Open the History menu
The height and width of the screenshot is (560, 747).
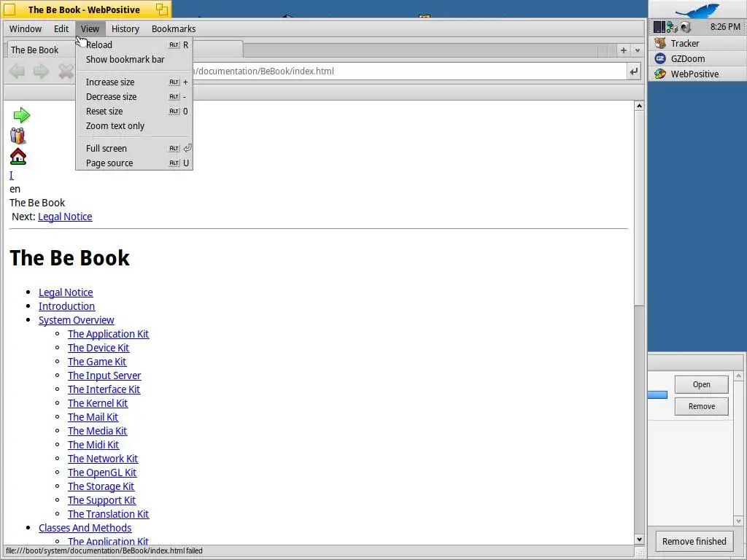point(125,28)
